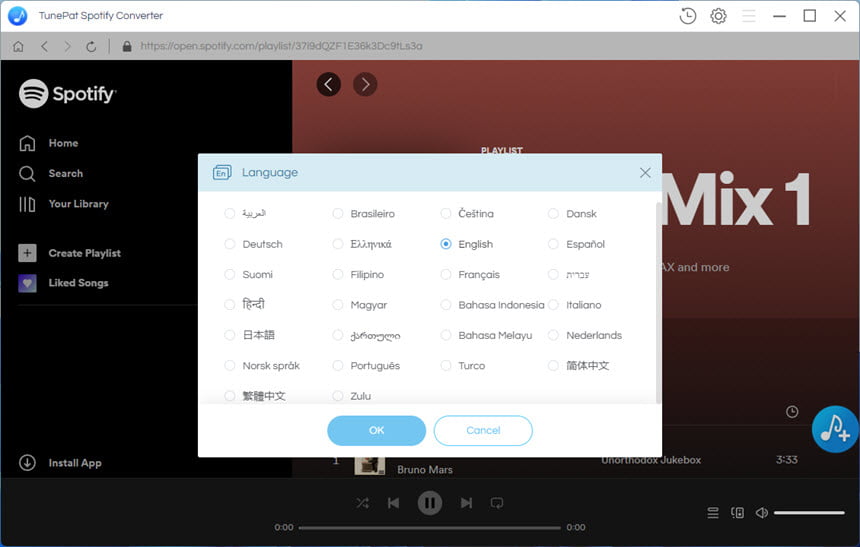Click Create Playlist plus icon

point(27,253)
